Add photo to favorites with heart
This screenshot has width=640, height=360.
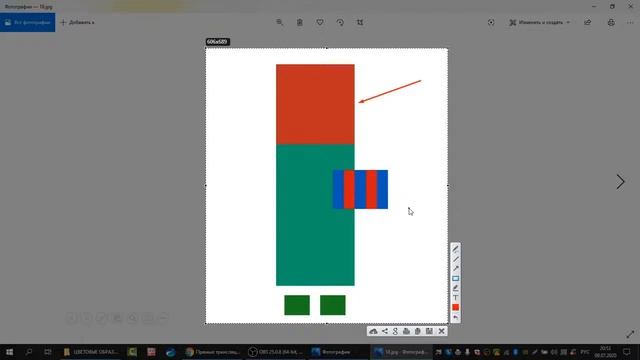tap(320, 22)
